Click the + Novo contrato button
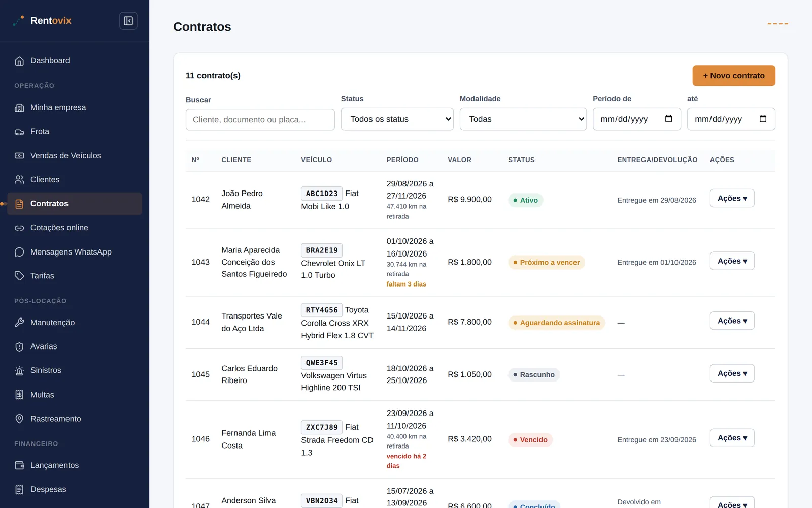This screenshot has width=812, height=508. [733, 76]
